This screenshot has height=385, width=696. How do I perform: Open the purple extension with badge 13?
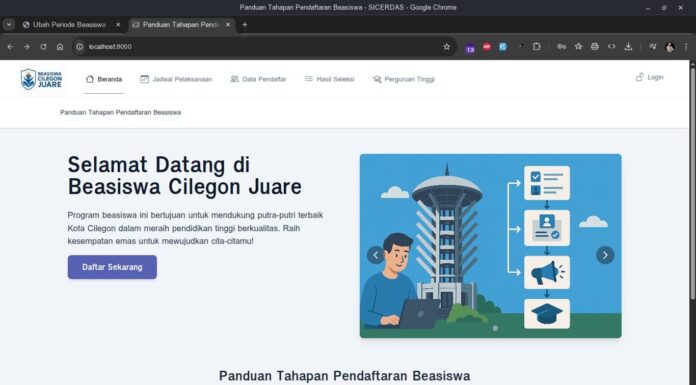[470, 48]
